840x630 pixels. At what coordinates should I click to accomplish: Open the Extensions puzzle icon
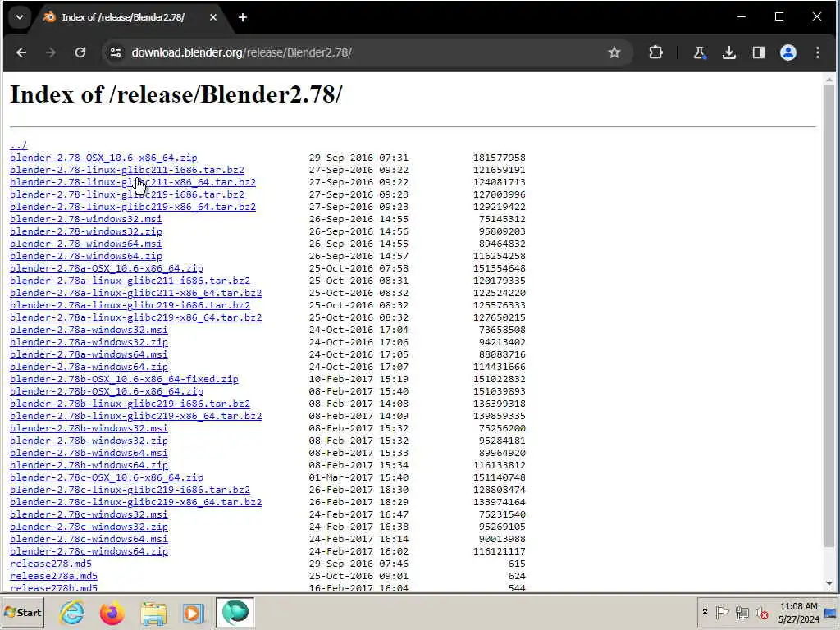point(655,52)
